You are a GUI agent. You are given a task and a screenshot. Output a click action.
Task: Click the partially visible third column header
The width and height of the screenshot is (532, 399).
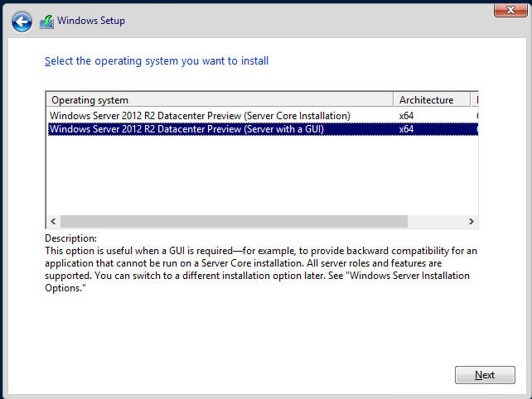click(476, 100)
